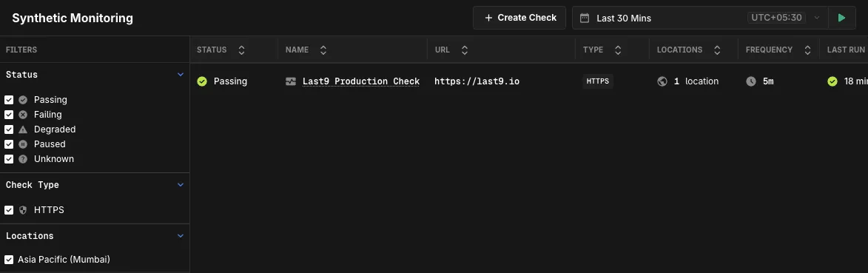
Task: Click the Passing checkmark icon in filters
Action: 23,100
